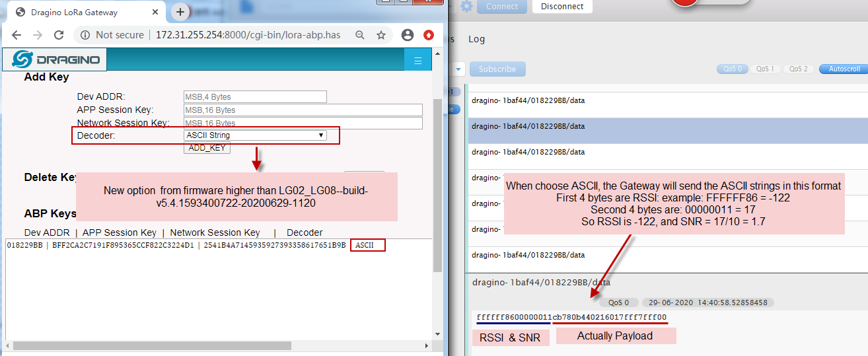868x356 pixels.
Task: Go back in Chrome
Action: tap(17, 35)
